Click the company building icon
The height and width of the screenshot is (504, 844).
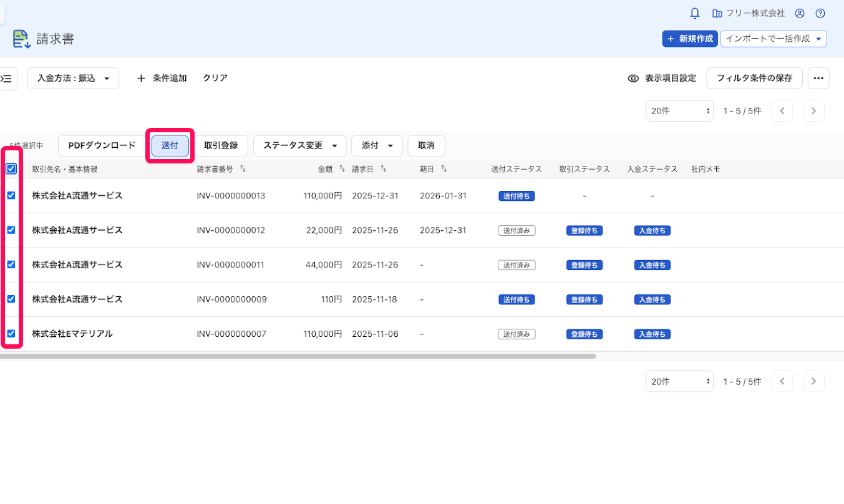[717, 13]
